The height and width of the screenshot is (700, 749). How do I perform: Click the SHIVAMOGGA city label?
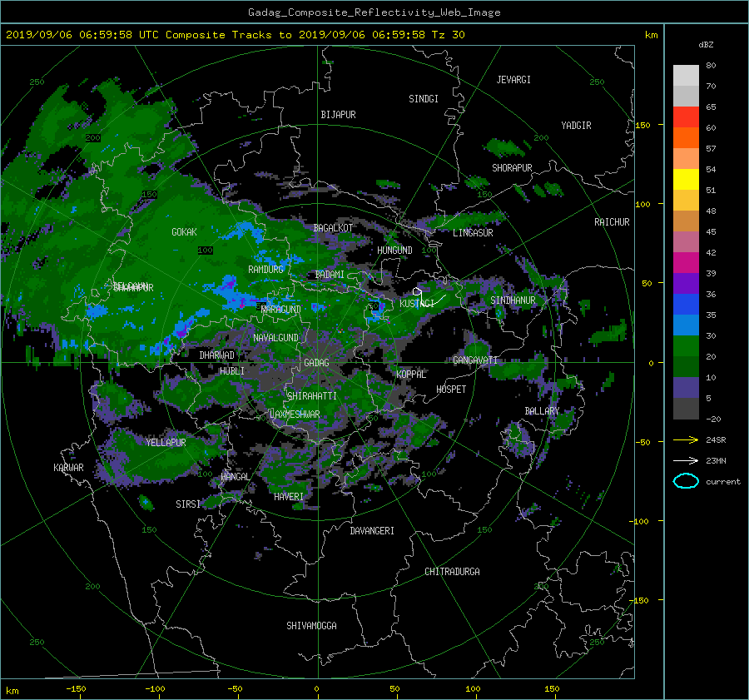311,626
